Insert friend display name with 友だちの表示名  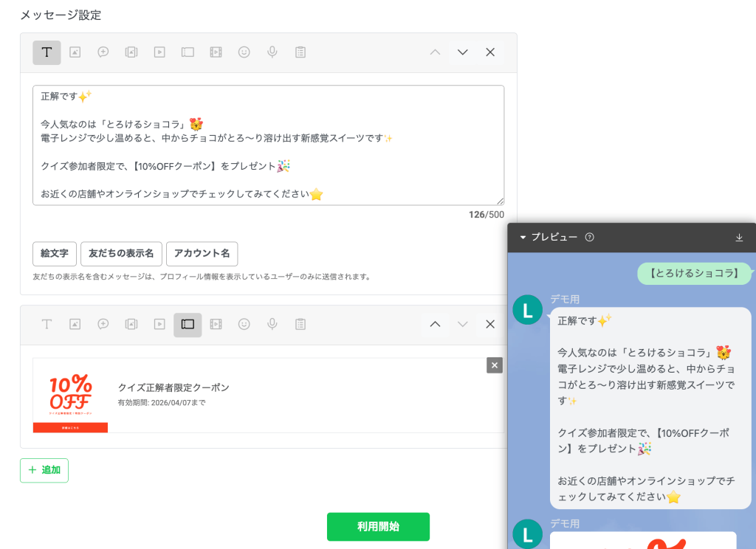click(x=121, y=253)
